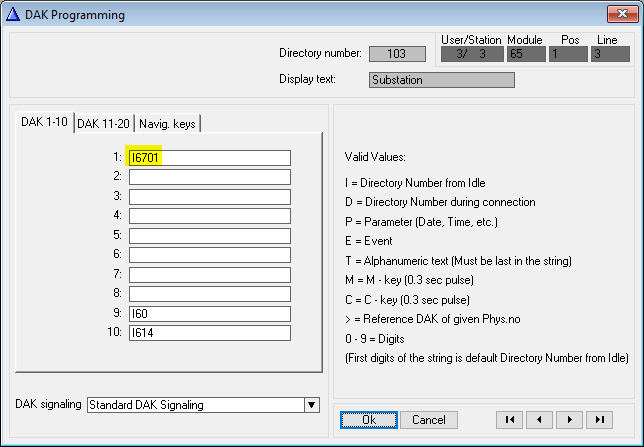
Task: Click the 'E = Event' line
Action: tap(368, 241)
